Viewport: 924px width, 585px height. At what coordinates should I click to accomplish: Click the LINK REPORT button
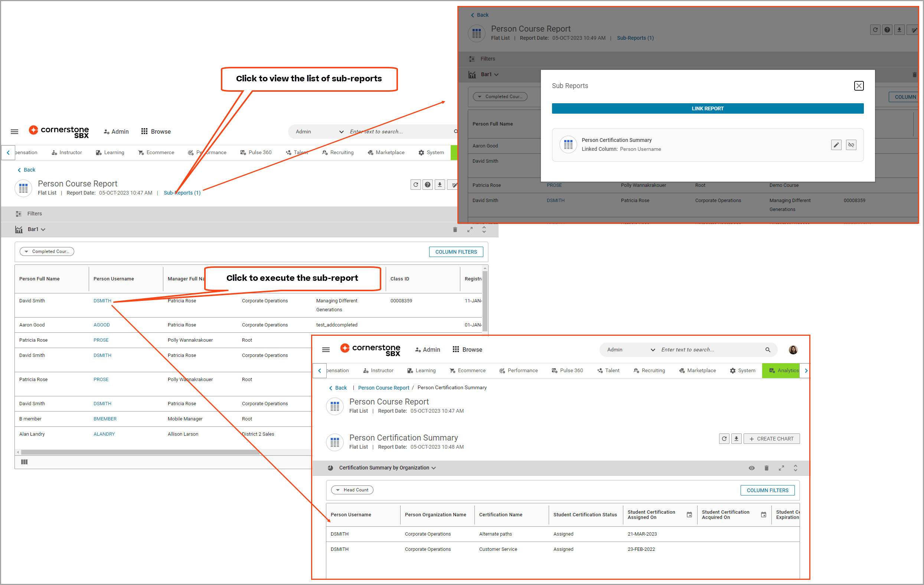click(707, 108)
